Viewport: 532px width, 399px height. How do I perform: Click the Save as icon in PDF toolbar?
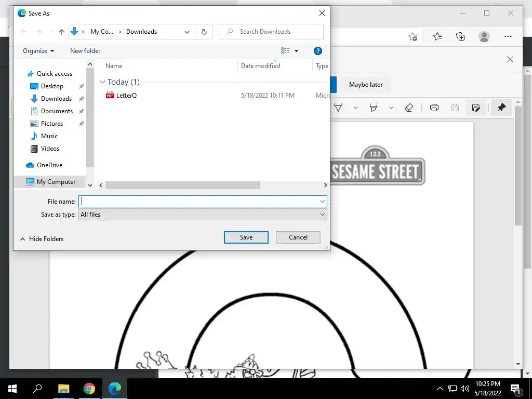coord(476,108)
